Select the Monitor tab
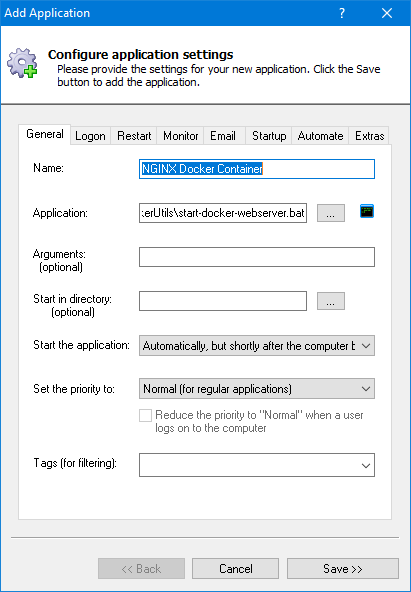The width and height of the screenshot is (411, 592). coord(180,136)
